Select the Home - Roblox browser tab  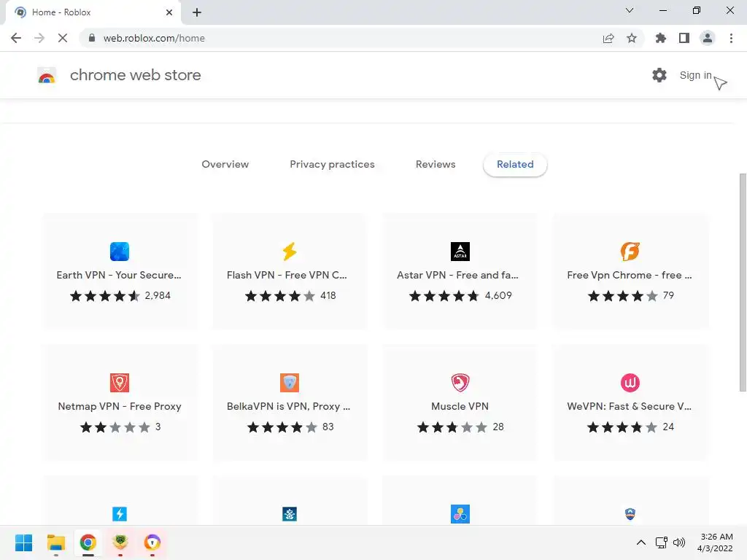(x=93, y=13)
